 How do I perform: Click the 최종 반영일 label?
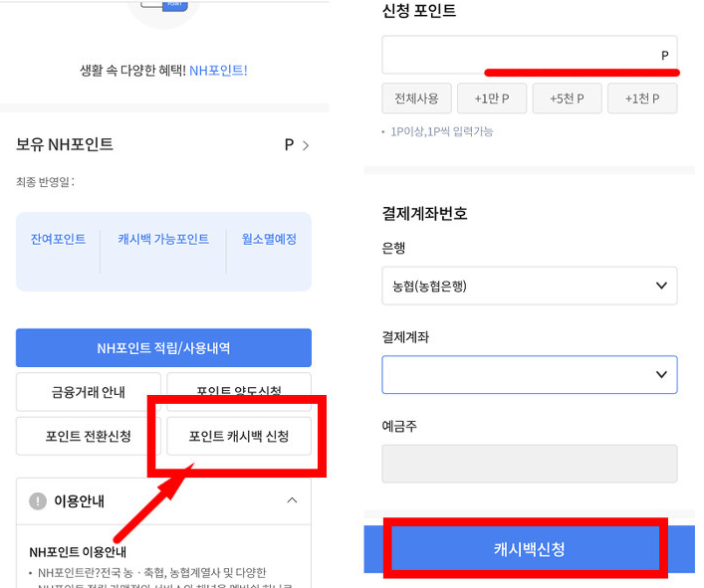45,182
